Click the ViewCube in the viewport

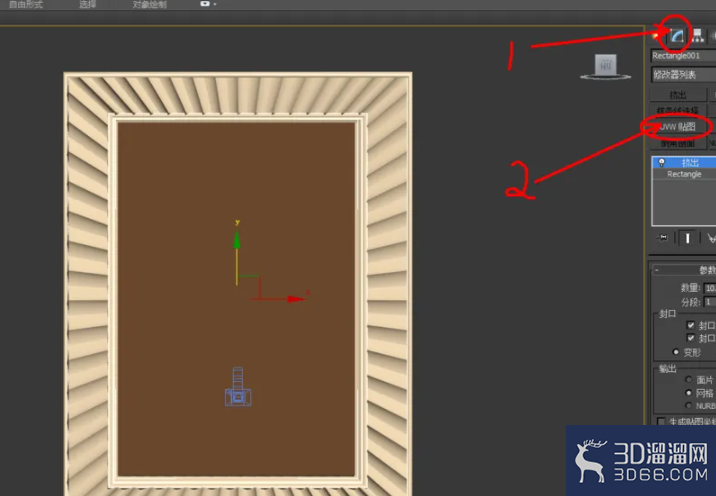pos(605,66)
